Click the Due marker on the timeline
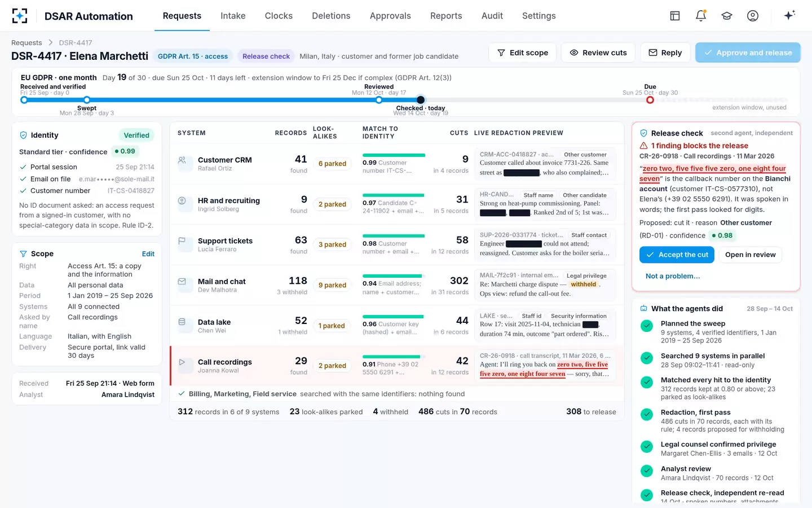Screen dimensions: 812x508 point(650,100)
